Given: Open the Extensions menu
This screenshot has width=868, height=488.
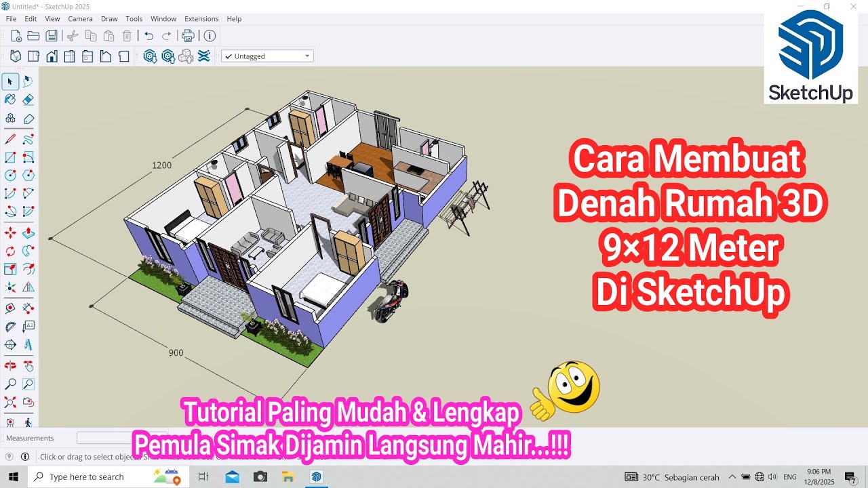Looking at the screenshot, I should tap(201, 19).
